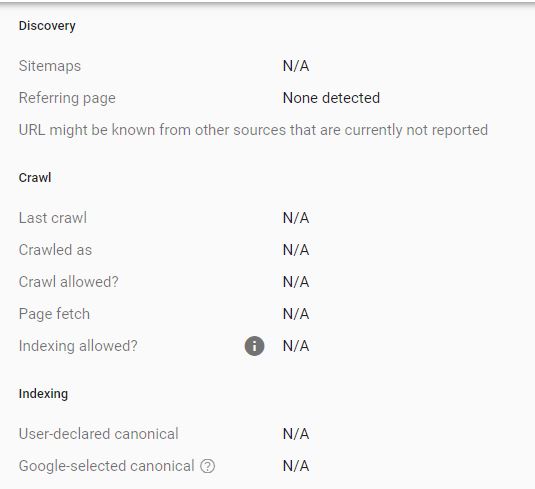Click the Crawled as label

coord(55,250)
